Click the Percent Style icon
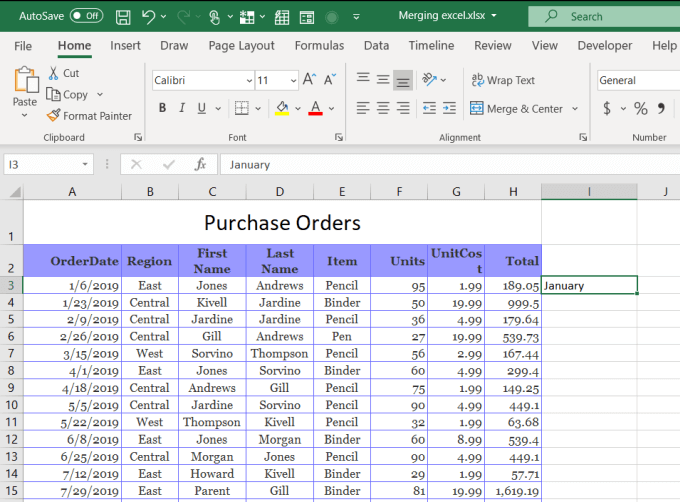This screenshot has width=680, height=502. coord(640,108)
